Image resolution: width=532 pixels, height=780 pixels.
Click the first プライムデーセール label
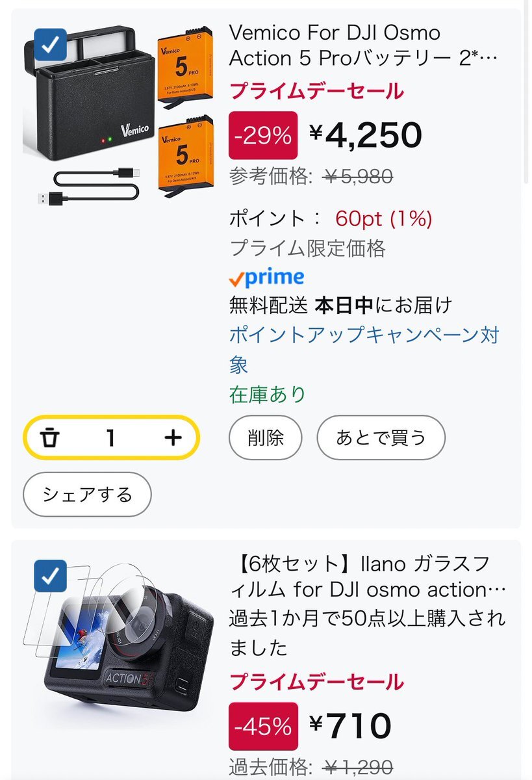316,92
